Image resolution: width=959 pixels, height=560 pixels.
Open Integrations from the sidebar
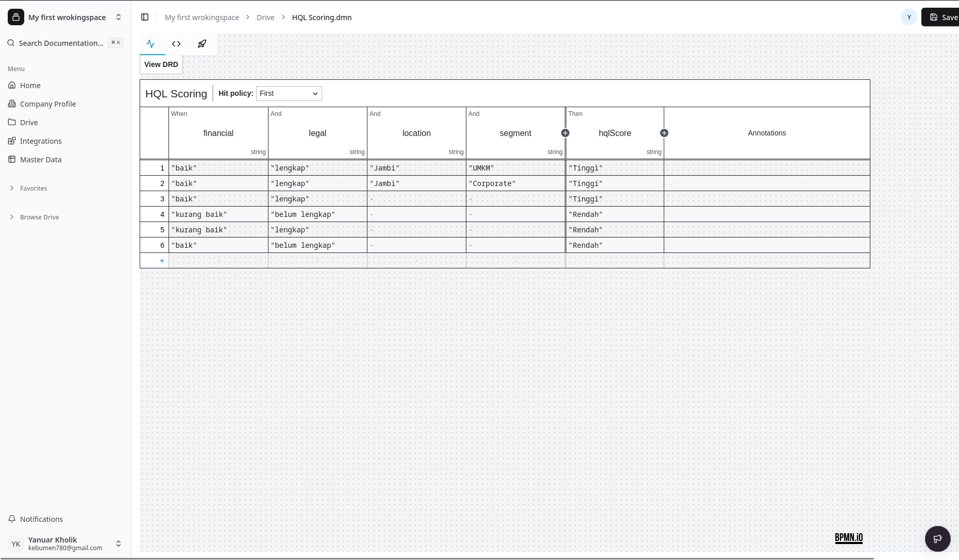41,141
